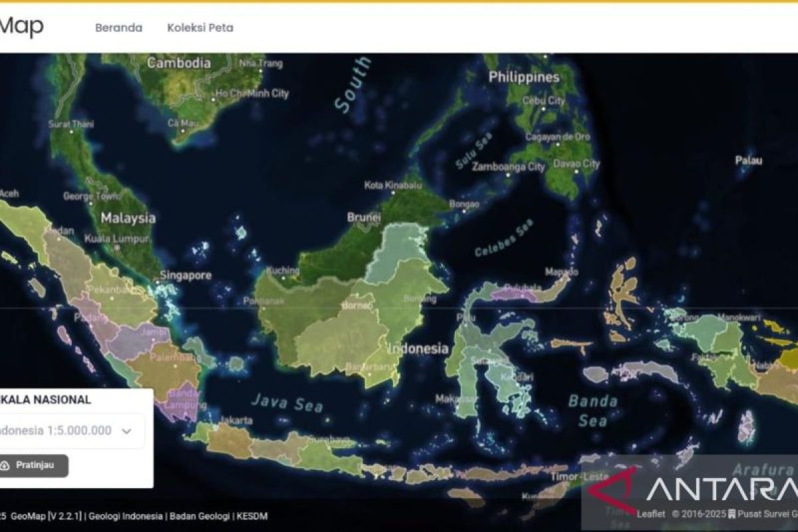Viewport: 798px width, 532px height.
Task: Click the Jakarta label on the map
Action: point(237,421)
